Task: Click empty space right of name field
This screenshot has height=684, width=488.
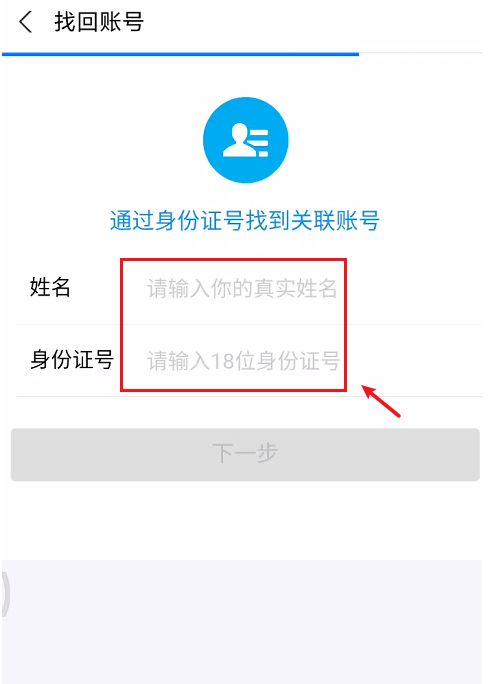Action: (x=414, y=288)
